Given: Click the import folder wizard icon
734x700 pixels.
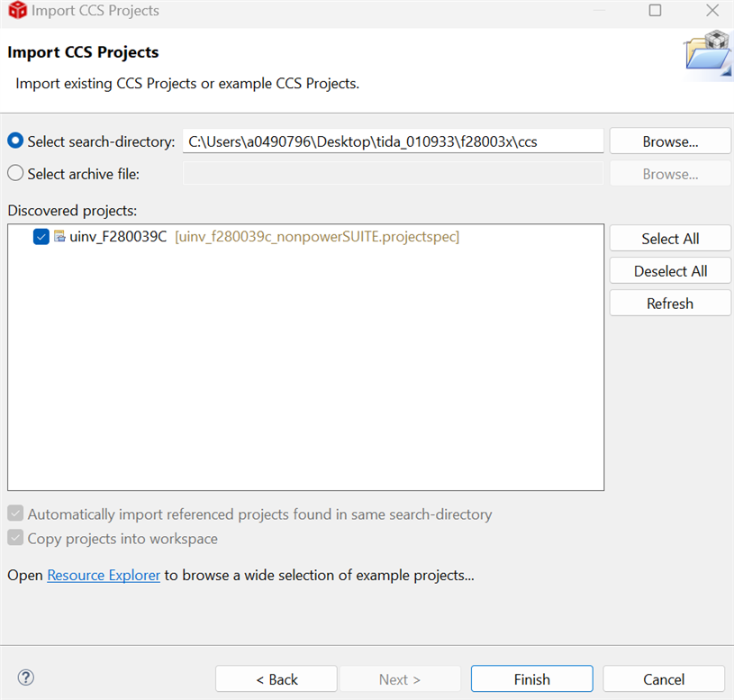Looking at the screenshot, I should click(709, 53).
